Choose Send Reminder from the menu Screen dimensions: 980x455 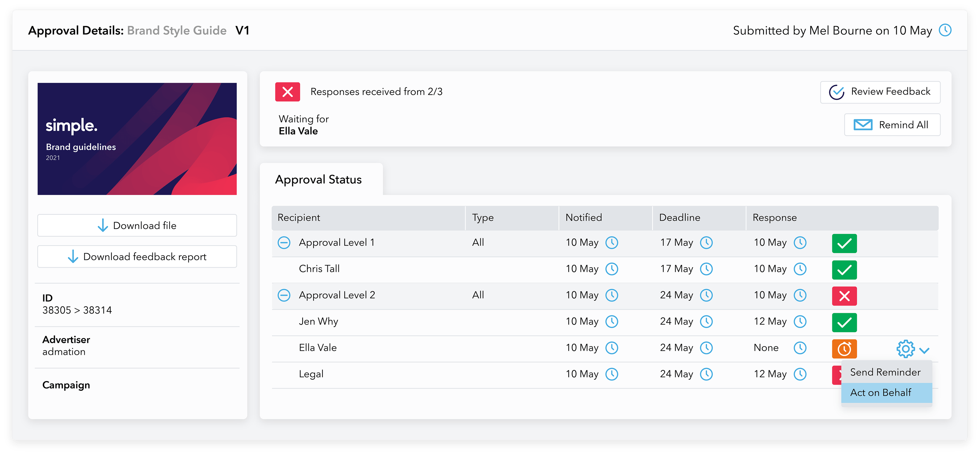[886, 372]
